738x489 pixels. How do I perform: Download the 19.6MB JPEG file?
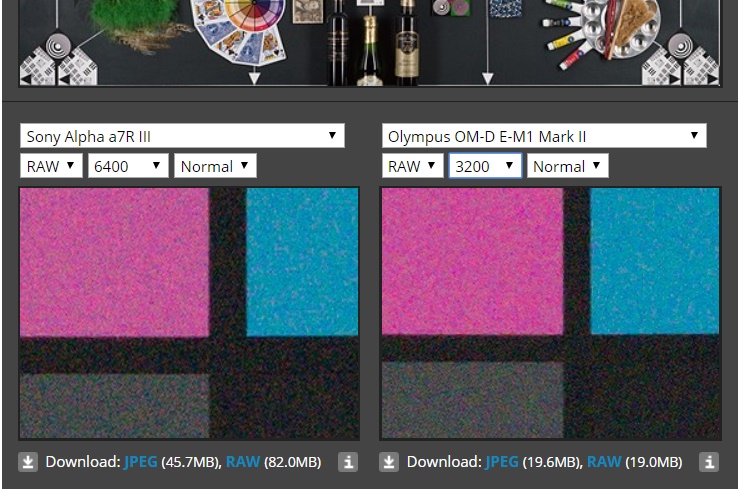[x=502, y=462]
